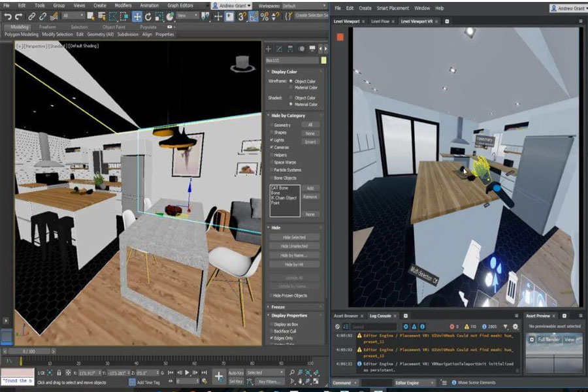
Task: Activate the Unlink Selection tool
Action: [42, 16]
